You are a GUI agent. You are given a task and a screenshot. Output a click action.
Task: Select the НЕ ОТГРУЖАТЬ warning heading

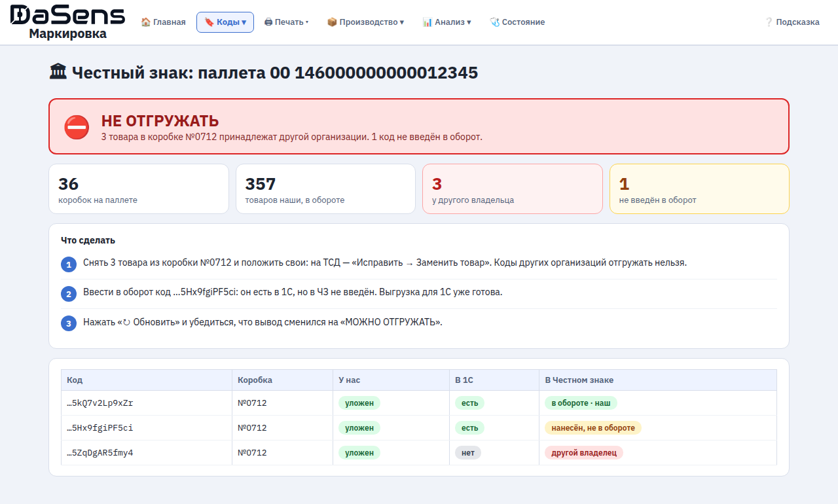pyautogui.click(x=160, y=121)
